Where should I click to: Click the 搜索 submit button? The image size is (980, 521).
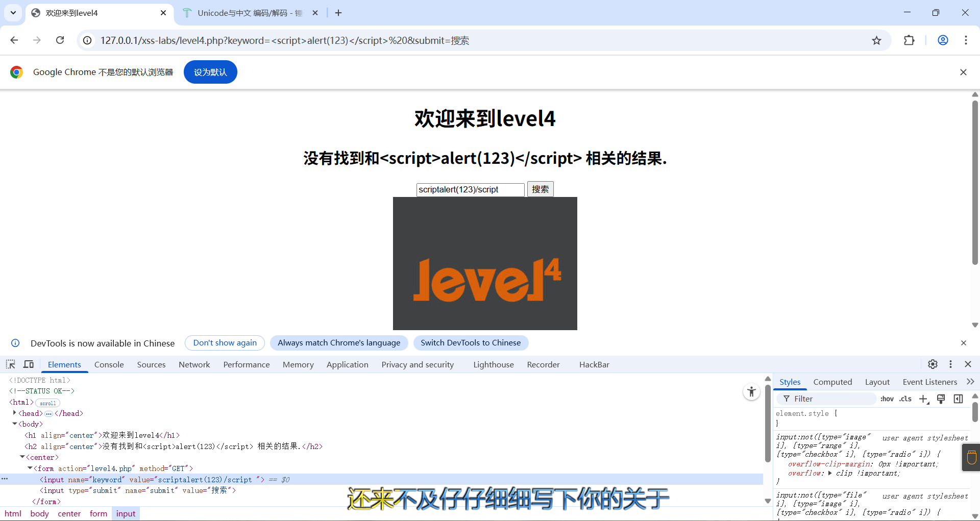pyautogui.click(x=540, y=189)
